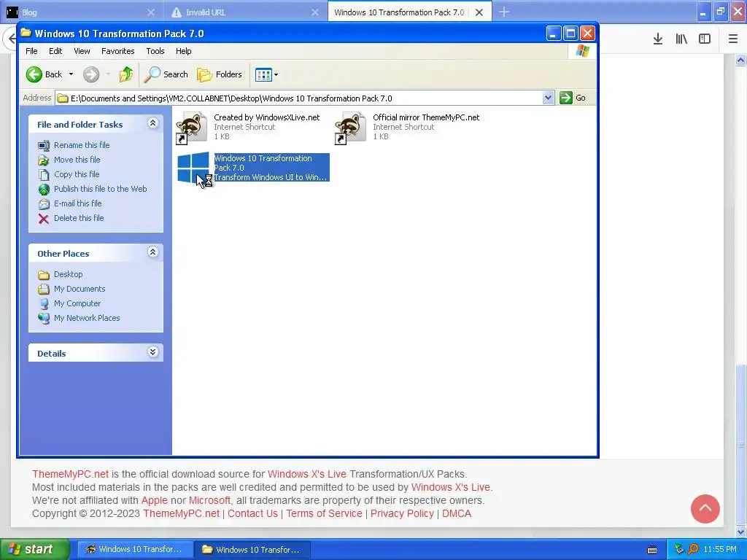Open the Tools menu
Viewport: 747px width, 560px height.
[155, 51]
